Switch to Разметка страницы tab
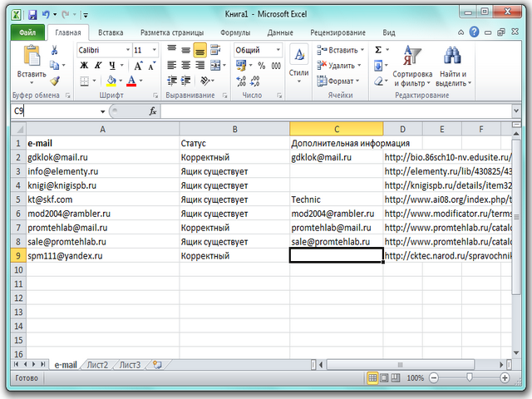Image resolution: width=532 pixels, height=399 pixels. pyautogui.click(x=172, y=33)
